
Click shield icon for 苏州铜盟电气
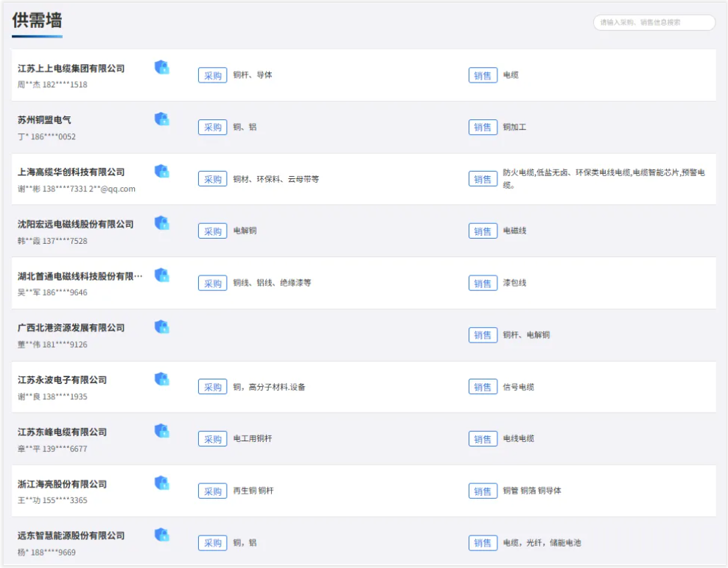click(x=161, y=119)
